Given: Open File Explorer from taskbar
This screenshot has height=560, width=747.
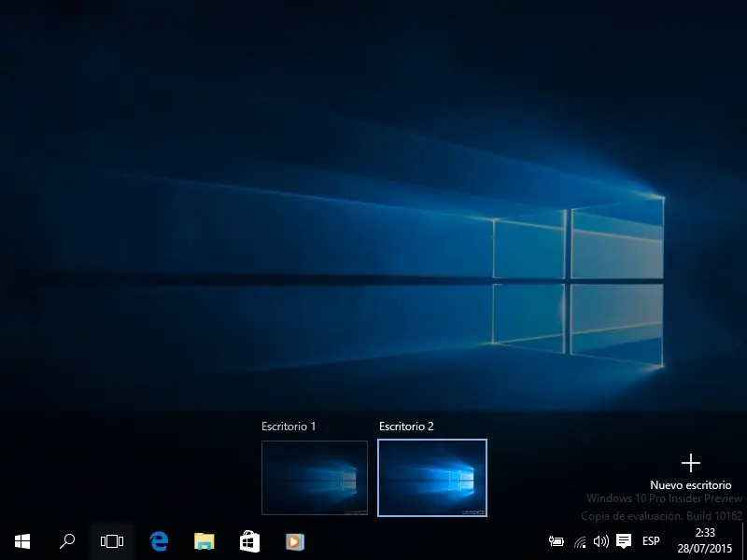Looking at the screenshot, I should (x=204, y=541).
